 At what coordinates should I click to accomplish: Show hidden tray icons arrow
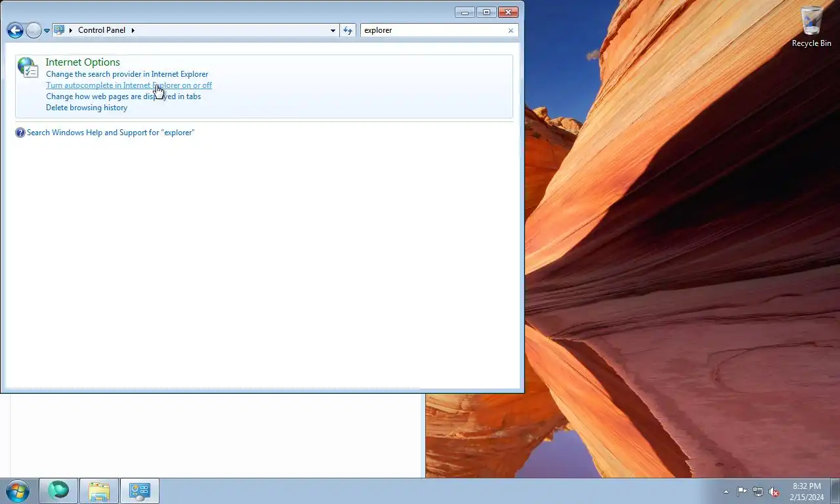click(x=726, y=492)
